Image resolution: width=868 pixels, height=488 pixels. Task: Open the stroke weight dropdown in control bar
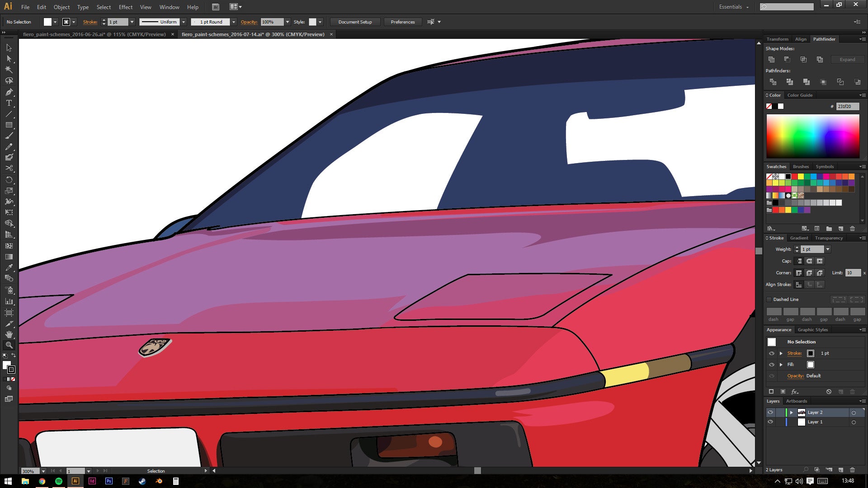pyautogui.click(x=132, y=22)
